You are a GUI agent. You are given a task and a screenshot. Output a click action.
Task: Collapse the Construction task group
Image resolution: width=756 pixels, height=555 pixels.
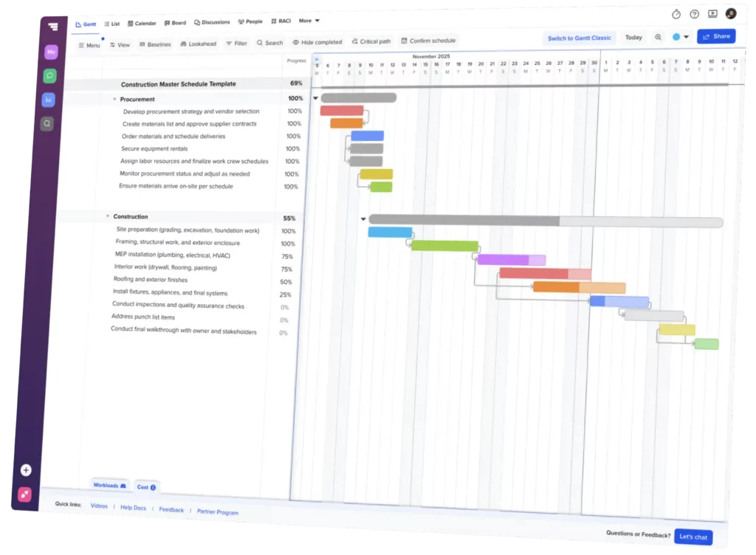point(108,216)
